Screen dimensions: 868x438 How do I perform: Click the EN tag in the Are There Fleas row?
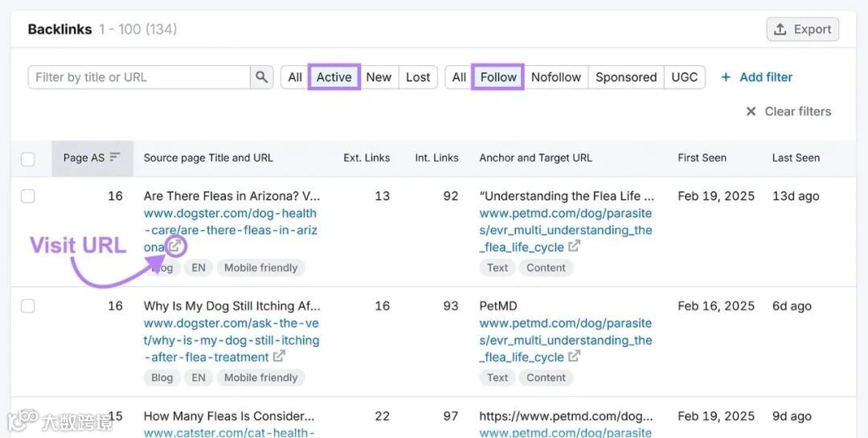(199, 268)
